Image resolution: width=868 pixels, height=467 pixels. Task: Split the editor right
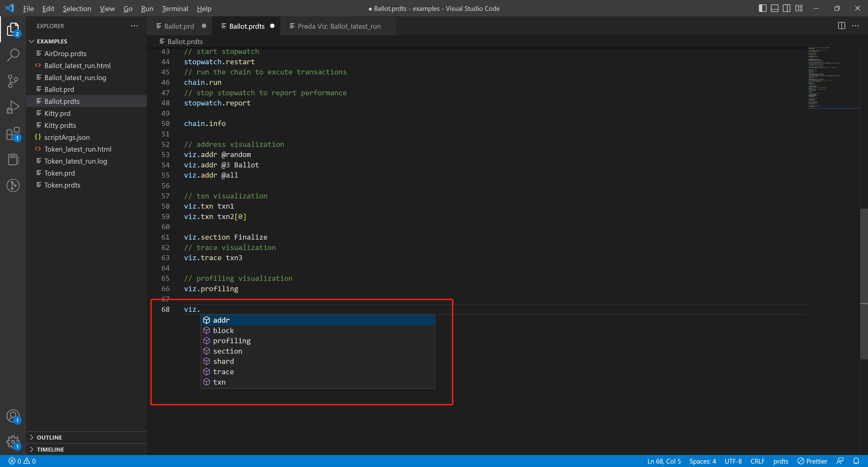tap(841, 26)
